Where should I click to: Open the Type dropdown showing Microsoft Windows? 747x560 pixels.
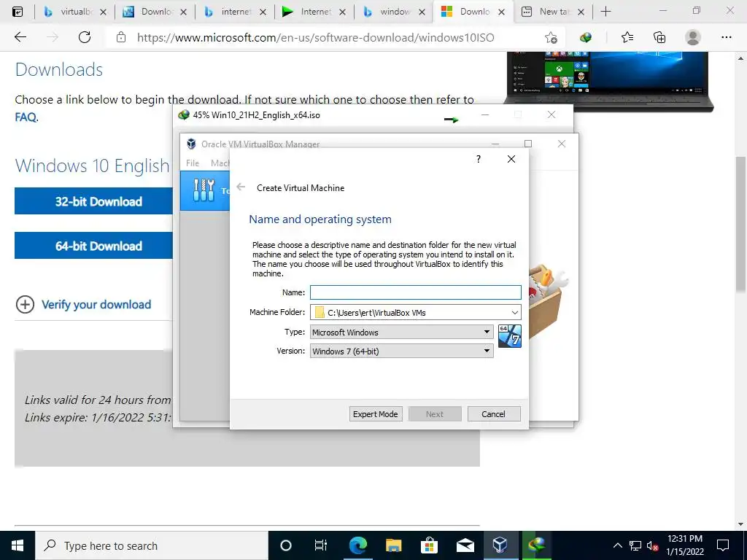pyautogui.click(x=402, y=332)
